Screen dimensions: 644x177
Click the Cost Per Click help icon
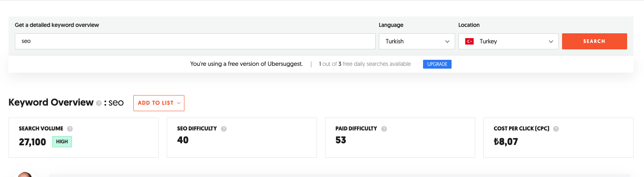(x=556, y=129)
